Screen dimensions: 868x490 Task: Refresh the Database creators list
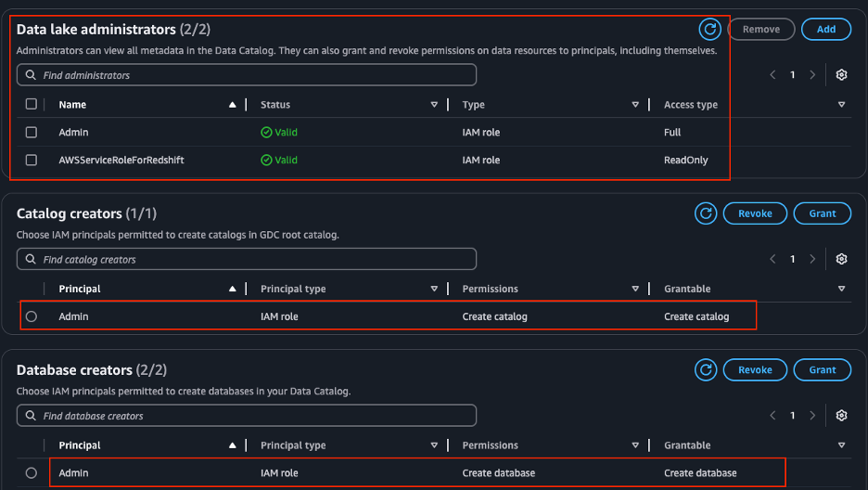click(x=706, y=370)
